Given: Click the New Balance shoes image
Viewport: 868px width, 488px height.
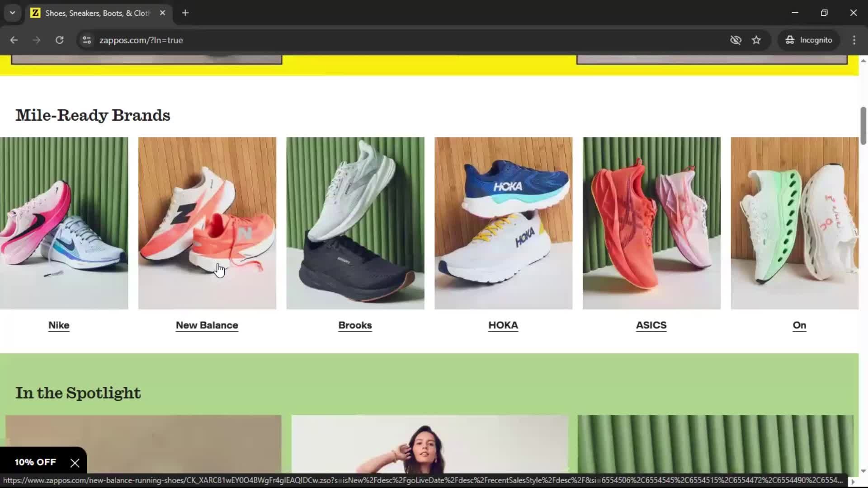Looking at the screenshot, I should 207,223.
